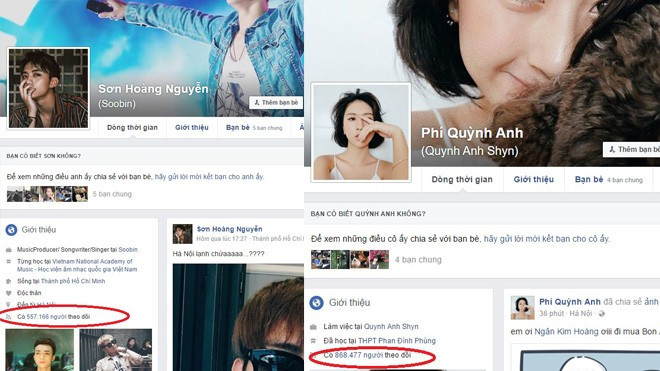Click 'Độc thân' relationship status text
The width and height of the screenshot is (660, 371).
pos(29,293)
